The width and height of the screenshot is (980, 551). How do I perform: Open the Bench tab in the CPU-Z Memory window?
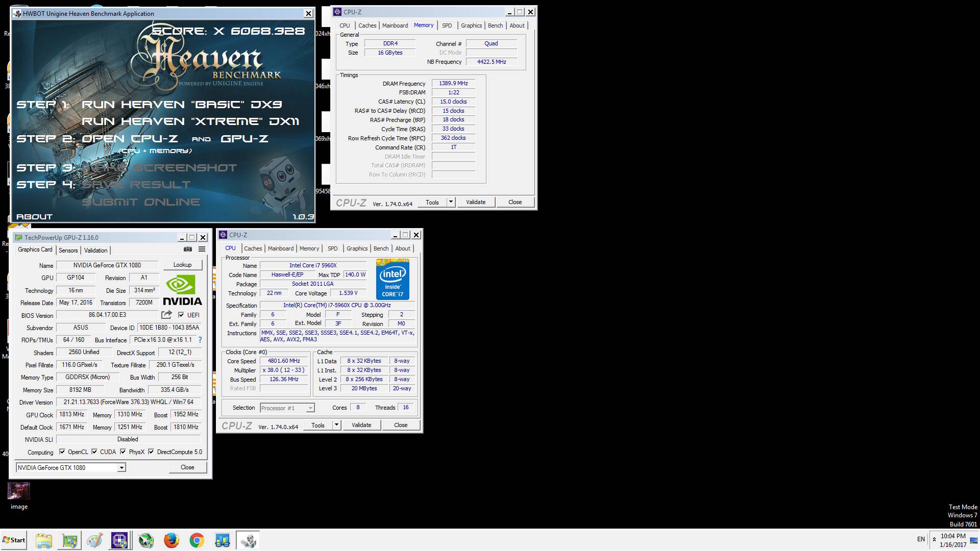(x=495, y=26)
